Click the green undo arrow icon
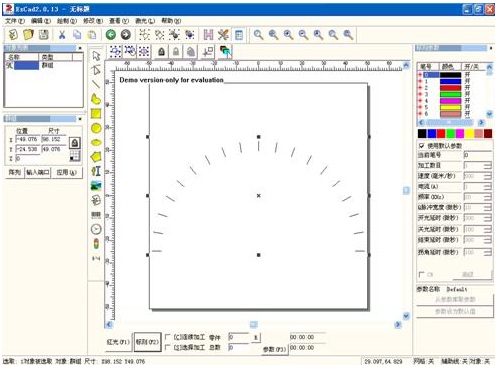Image resolution: width=497 pixels, height=369 pixels. [111, 35]
